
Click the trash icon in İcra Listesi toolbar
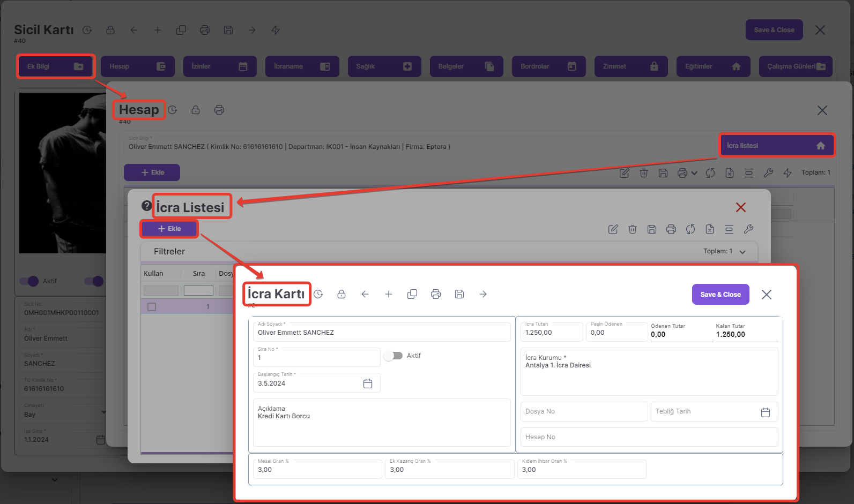pos(633,229)
